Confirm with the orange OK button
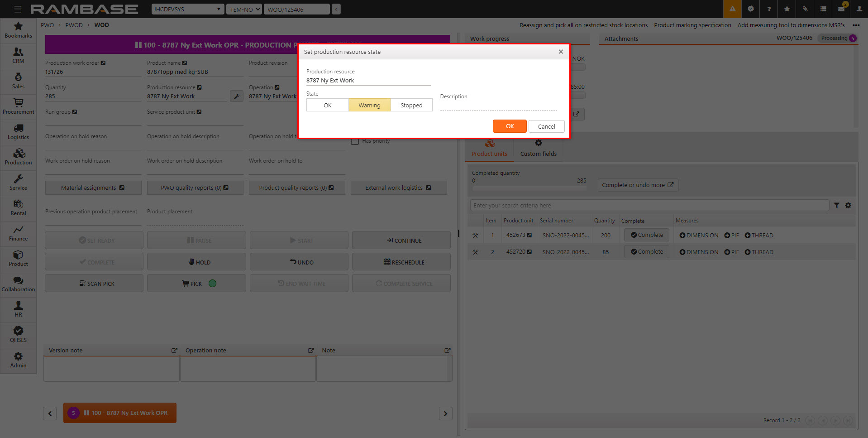 click(x=510, y=126)
